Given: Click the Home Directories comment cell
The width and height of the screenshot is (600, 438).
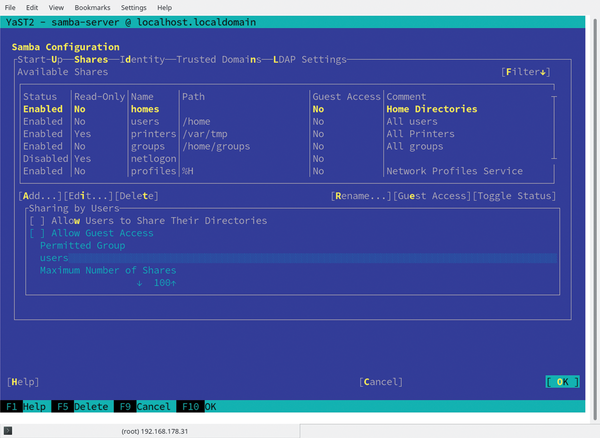Looking at the screenshot, I should click(x=432, y=109).
